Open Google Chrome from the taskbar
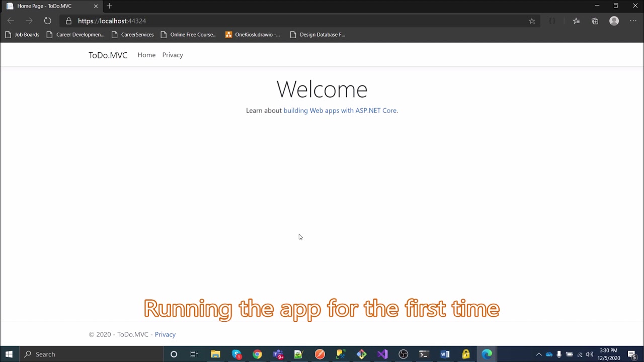 coord(257,354)
